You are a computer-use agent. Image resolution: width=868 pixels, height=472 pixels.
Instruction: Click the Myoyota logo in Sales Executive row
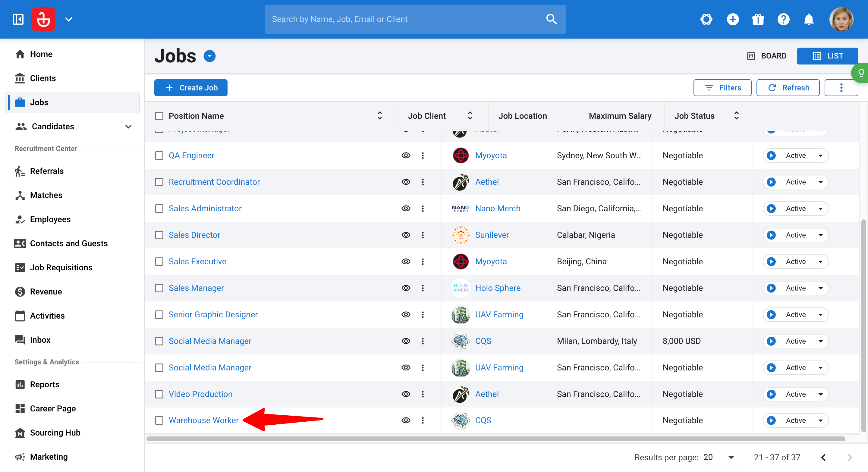[x=460, y=261]
